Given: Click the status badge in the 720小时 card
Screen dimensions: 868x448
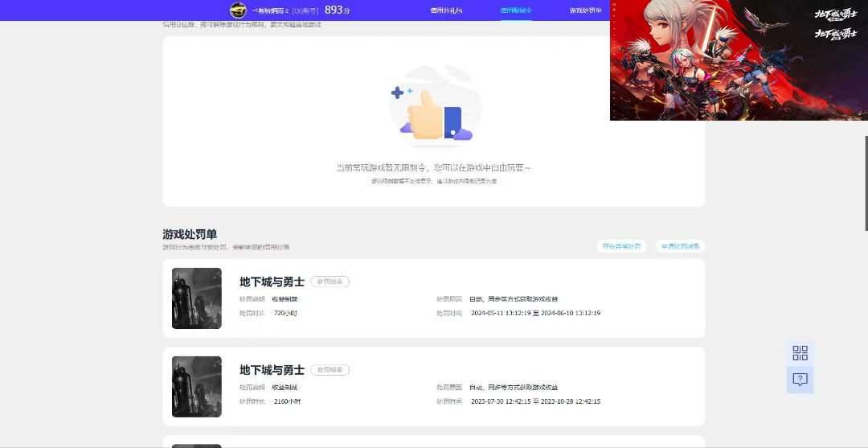Looking at the screenshot, I should click(330, 282).
